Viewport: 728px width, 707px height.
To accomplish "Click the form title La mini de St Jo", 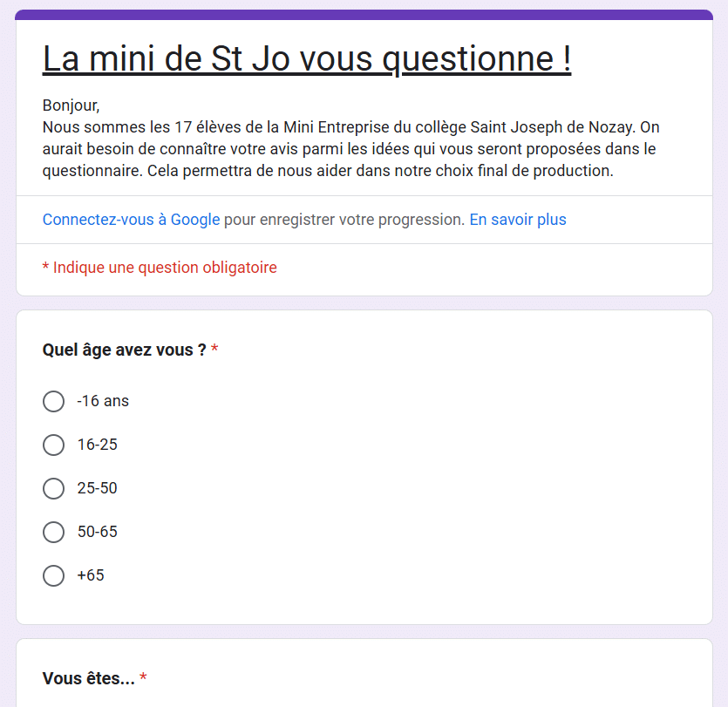I will pyautogui.click(x=306, y=59).
